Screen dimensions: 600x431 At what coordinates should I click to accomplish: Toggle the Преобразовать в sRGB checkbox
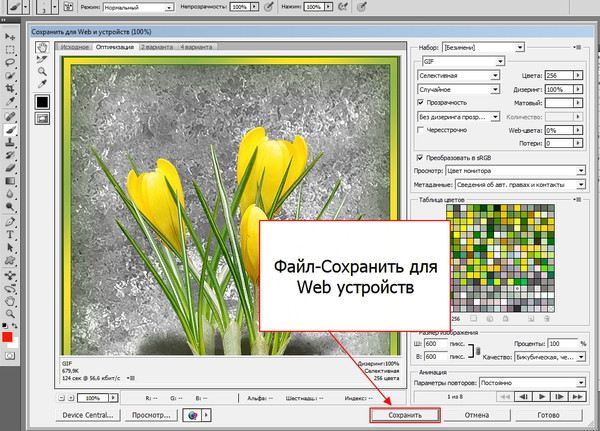tap(420, 158)
